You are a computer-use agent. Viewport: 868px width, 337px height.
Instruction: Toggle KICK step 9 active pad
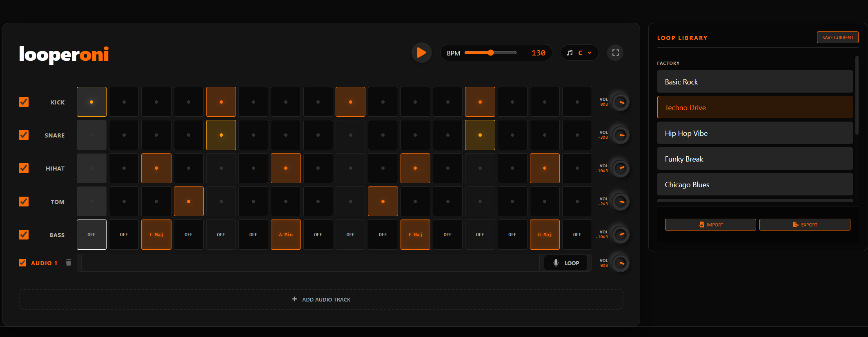(x=350, y=102)
